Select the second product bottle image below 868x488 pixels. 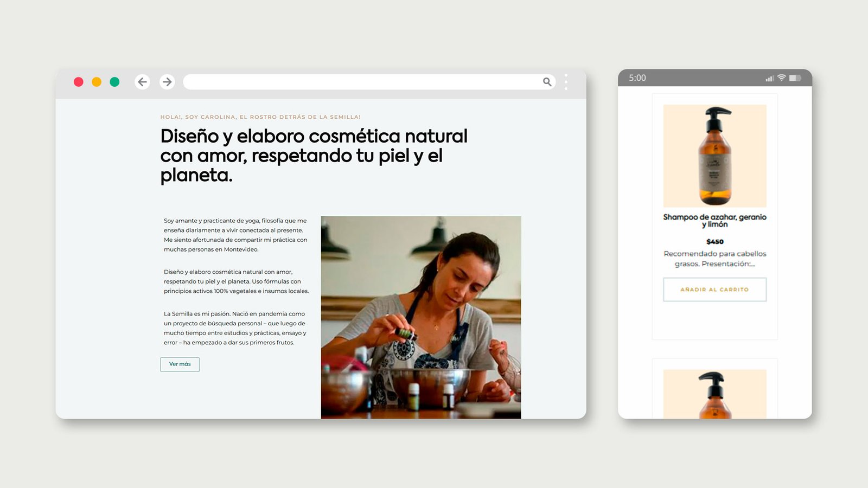[714, 394]
